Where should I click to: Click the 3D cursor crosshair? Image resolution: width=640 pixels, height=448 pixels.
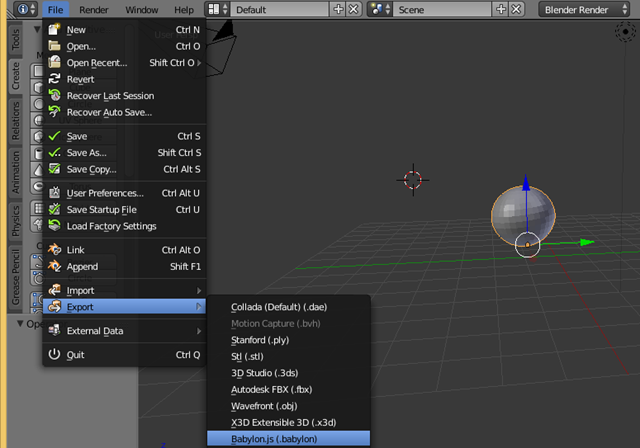[x=413, y=180]
